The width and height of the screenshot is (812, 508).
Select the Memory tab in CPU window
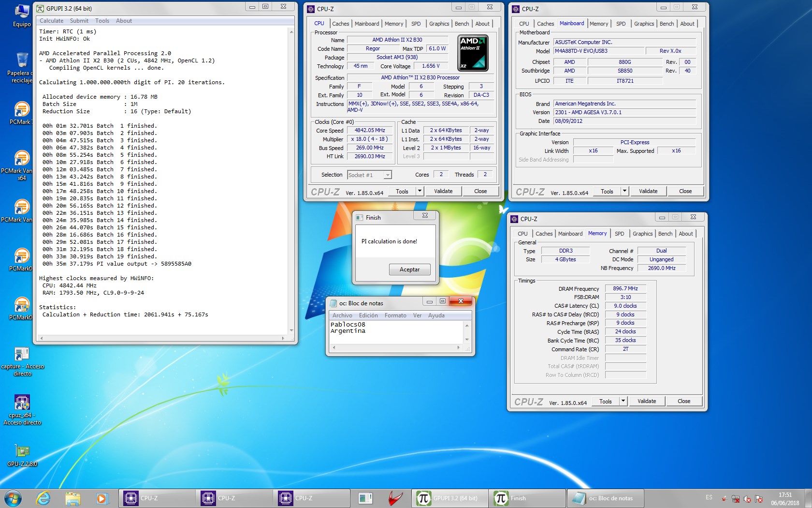[x=393, y=24]
